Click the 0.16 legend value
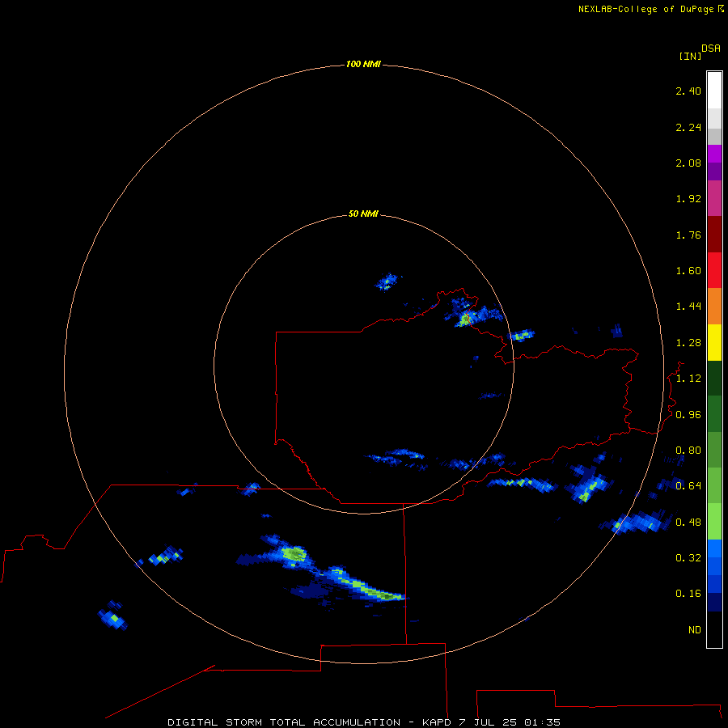Viewport: 728px width, 728px height. (688, 594)
